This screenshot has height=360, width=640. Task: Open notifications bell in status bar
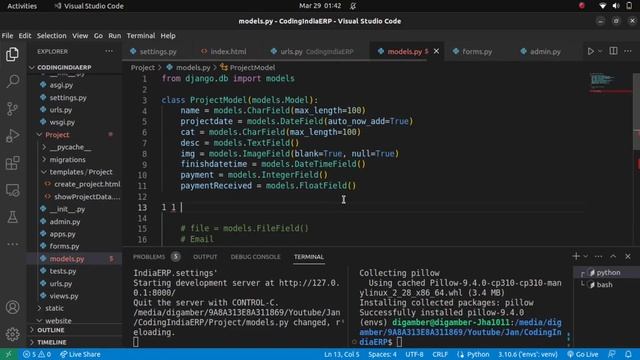click(x=628, y=354)
